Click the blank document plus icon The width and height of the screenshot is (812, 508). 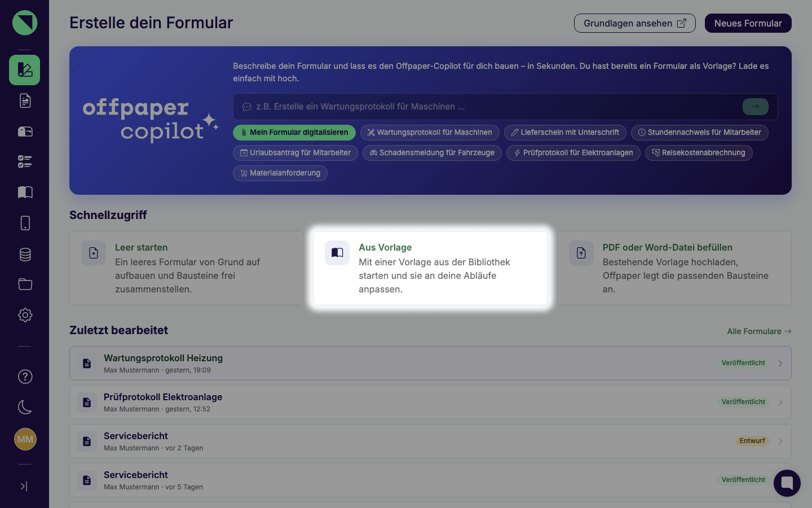[x=94, y=253]
